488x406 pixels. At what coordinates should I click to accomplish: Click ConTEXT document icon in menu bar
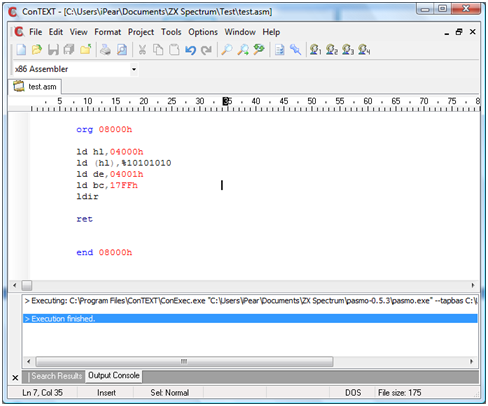(19, 32)
